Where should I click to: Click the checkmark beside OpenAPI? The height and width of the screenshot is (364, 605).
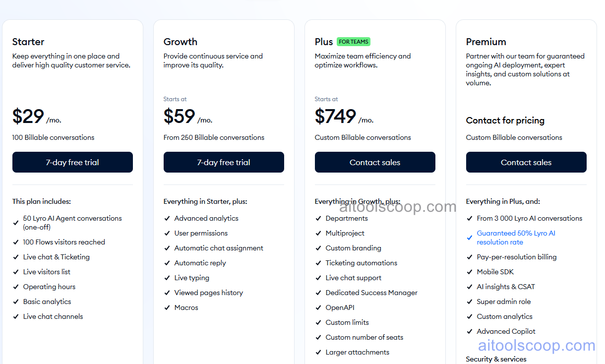click(x=318, y=307)
